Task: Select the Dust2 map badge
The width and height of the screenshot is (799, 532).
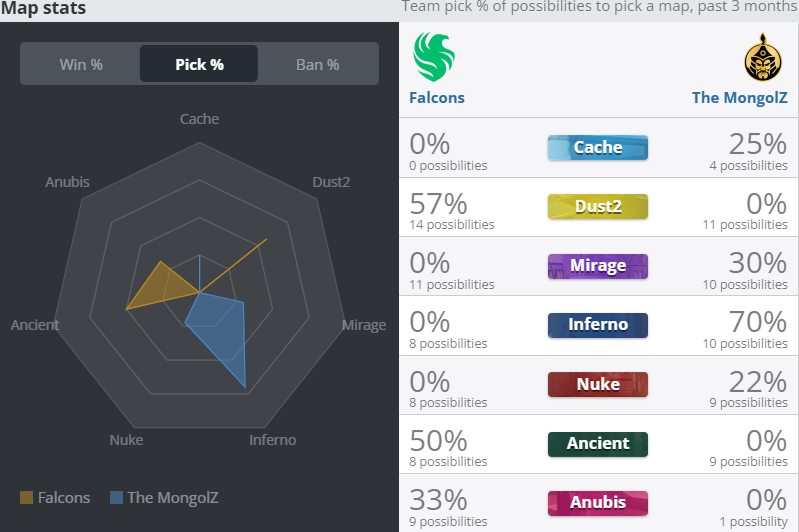Action: click(598, 206)
